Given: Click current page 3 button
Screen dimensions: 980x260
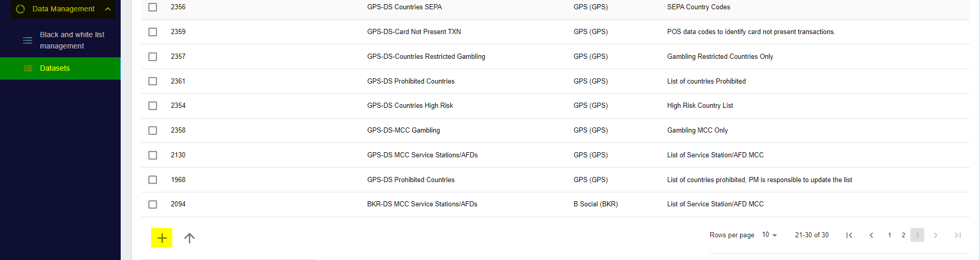Looking at the screenshot, I should pos(917,235).
